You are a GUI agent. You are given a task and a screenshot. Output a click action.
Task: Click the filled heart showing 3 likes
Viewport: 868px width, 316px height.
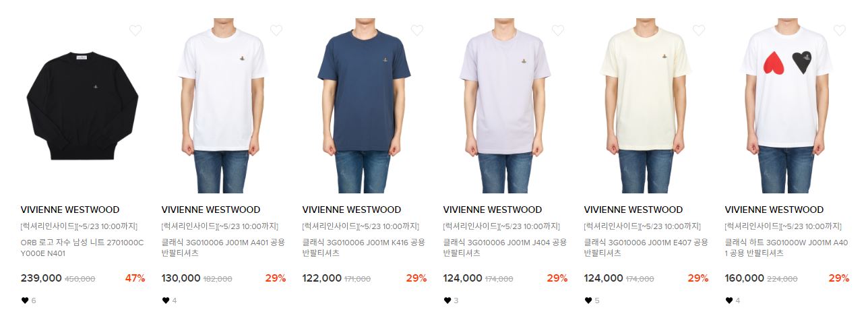tap(447, 301)
